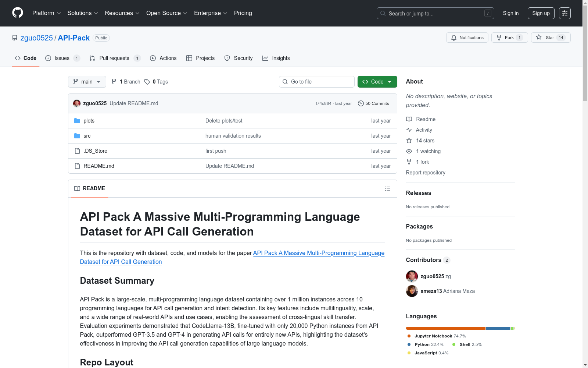Click the command palette icon in header
Image resolution: width=588 pixels, height=368 pixels.
(x=564, y=13)
